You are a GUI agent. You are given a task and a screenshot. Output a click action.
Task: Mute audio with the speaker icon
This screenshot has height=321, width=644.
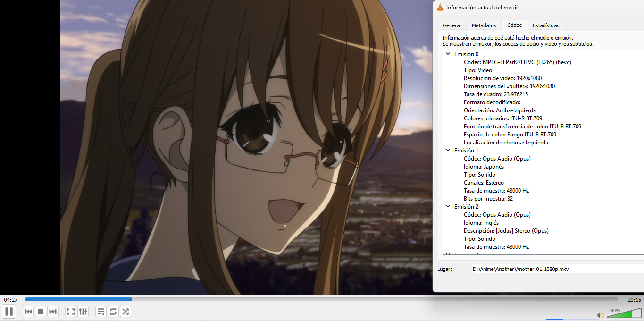click(601, 315)
